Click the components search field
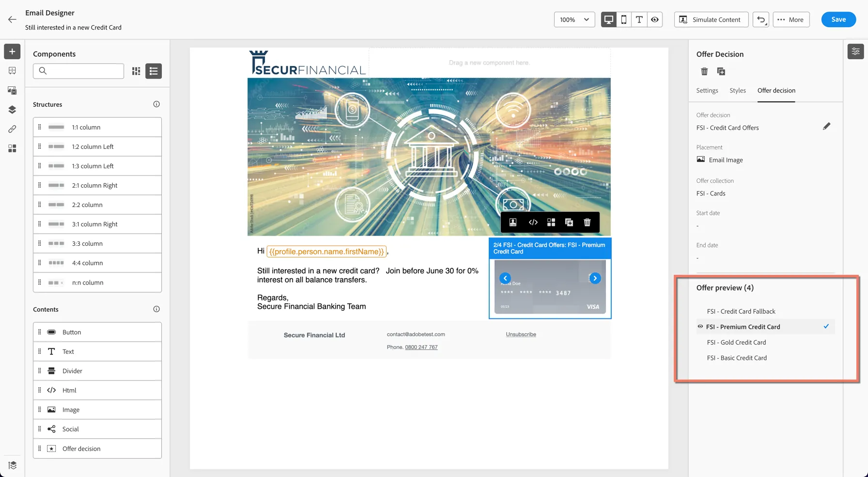This screenshot has height=477, width=868. (78, 71)
